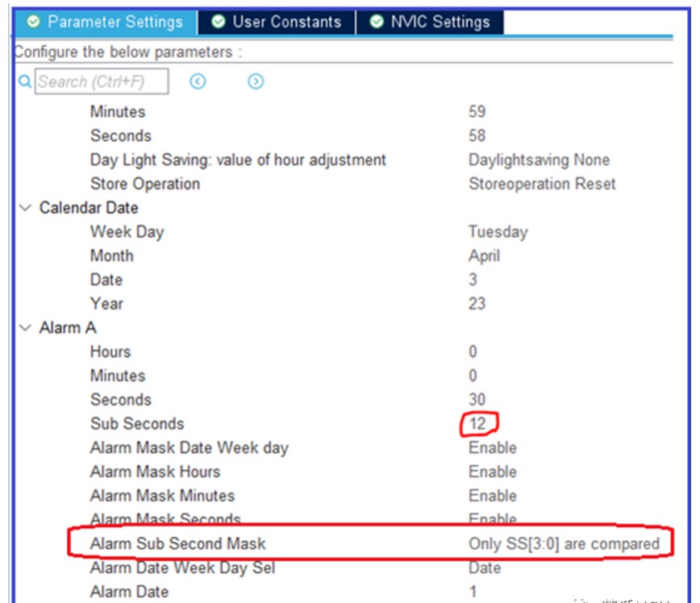Collapse the Calendar Date section

(25, 208)
